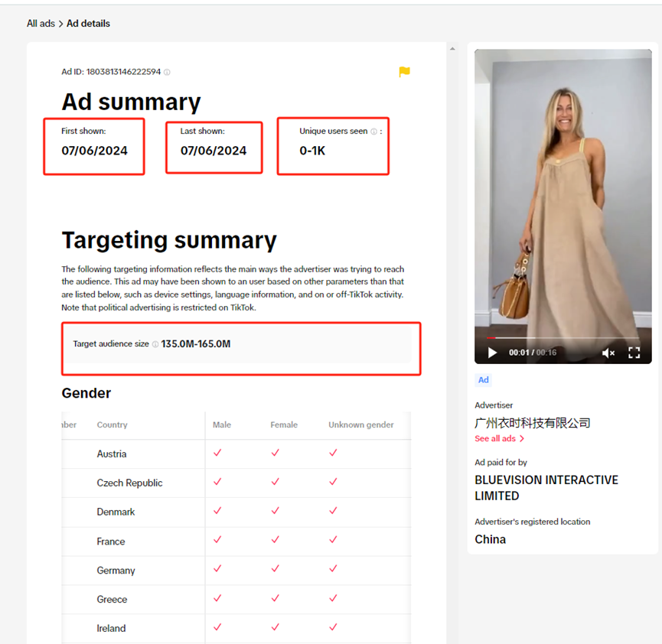Click Unknown gender checkmark for Ireland
The height and width of the screenshot is (644, 662).
click(333, 627)
